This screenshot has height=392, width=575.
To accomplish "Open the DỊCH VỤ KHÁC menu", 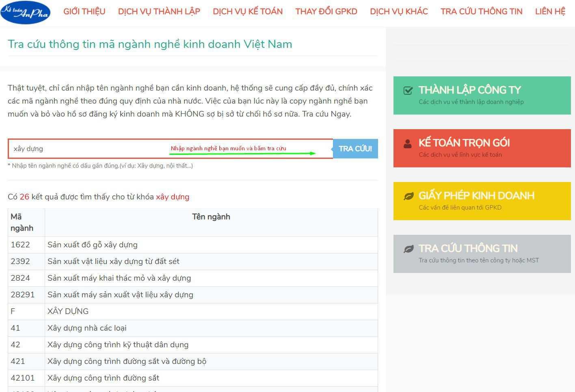I will 398,11.
